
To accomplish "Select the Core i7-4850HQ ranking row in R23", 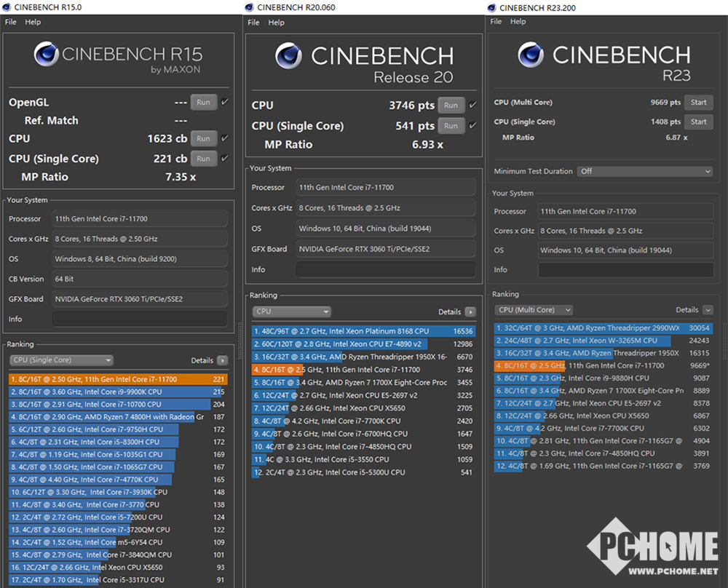I will tap(603, 453).
